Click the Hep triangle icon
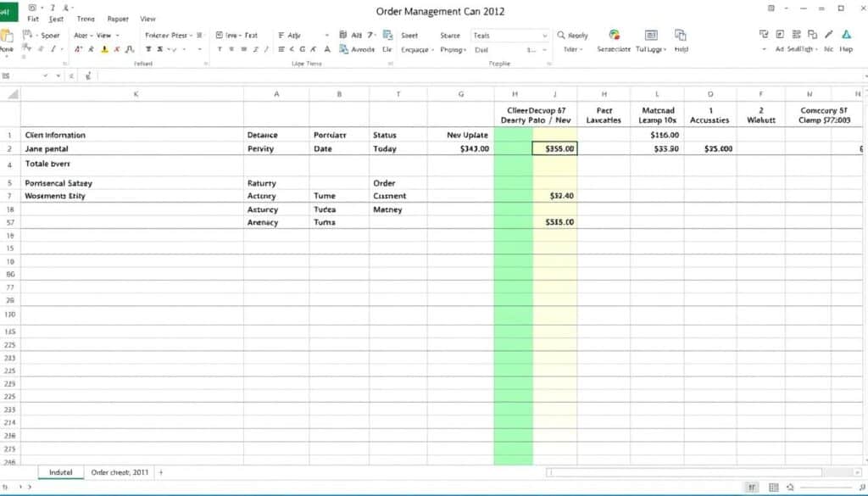Viewport: 868px width, 496px height. click(x=847, y=34)
